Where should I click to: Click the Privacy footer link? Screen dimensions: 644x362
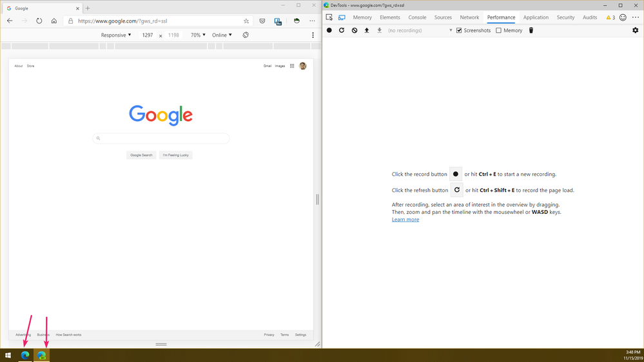269,335
